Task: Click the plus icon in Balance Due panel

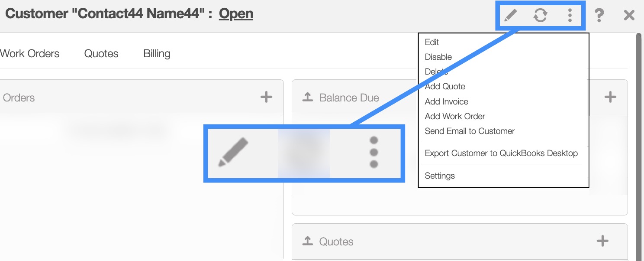Action: pyautogui.click(x=610, y=97)
